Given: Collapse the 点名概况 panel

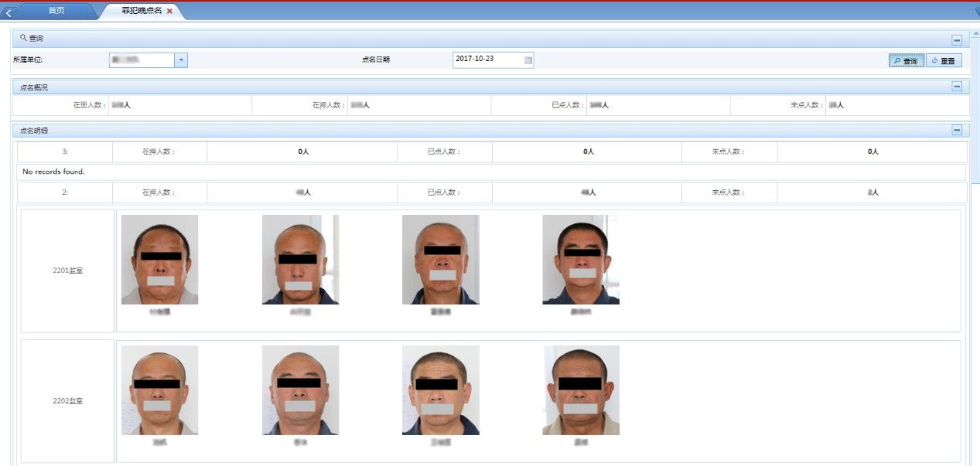Looking at the screenshot, I should pos(957,87).
